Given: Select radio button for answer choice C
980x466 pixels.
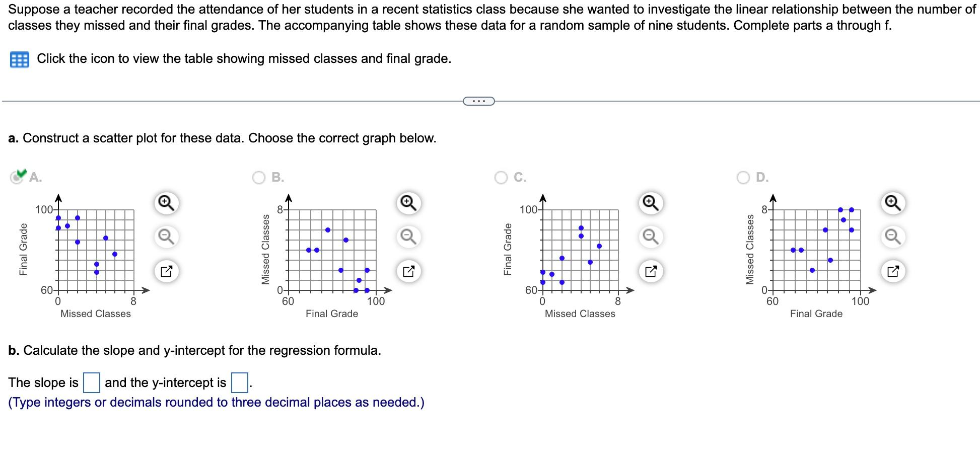Looking at the screenshot, I should pos(501,177).
